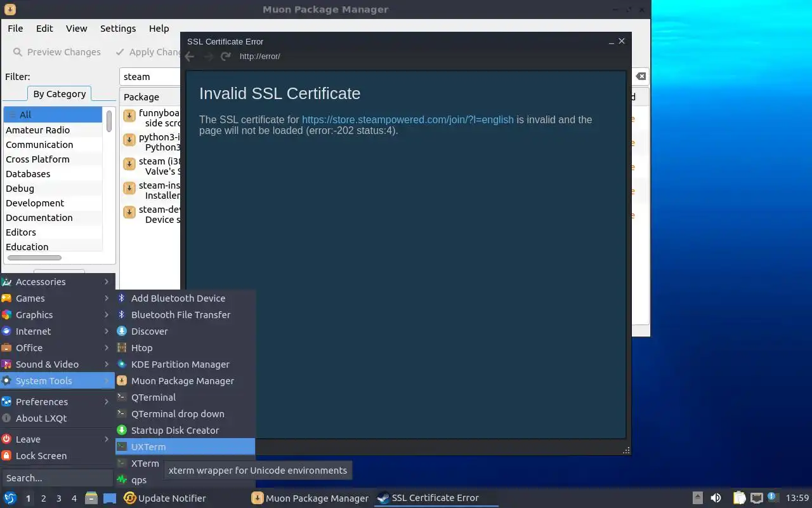The image size is (812, 508).
Task: Open the Edit menu in Muon
Action: coord(44,29)
